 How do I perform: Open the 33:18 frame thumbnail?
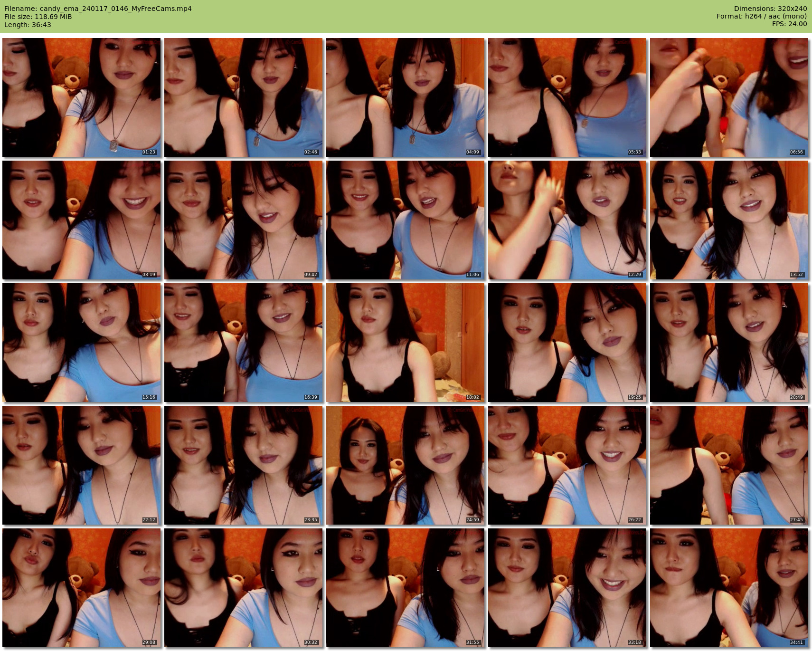tap(567, 588)
